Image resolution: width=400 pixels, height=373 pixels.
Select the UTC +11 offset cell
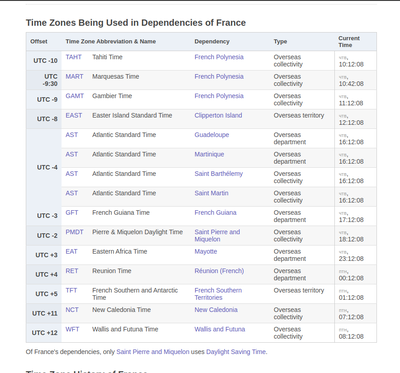(44, 313)
